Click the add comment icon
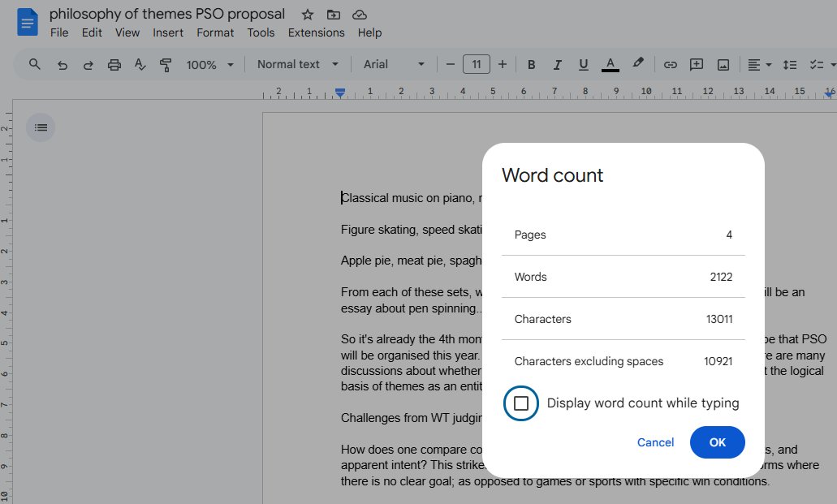This screenshot has width=837, height=504. click(x=697, y=65)
